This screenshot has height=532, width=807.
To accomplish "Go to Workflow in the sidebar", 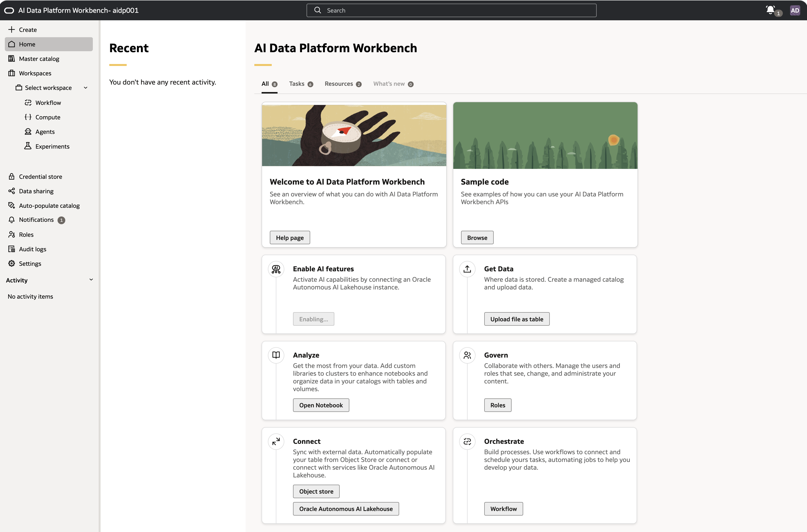I will coord(48,102).
